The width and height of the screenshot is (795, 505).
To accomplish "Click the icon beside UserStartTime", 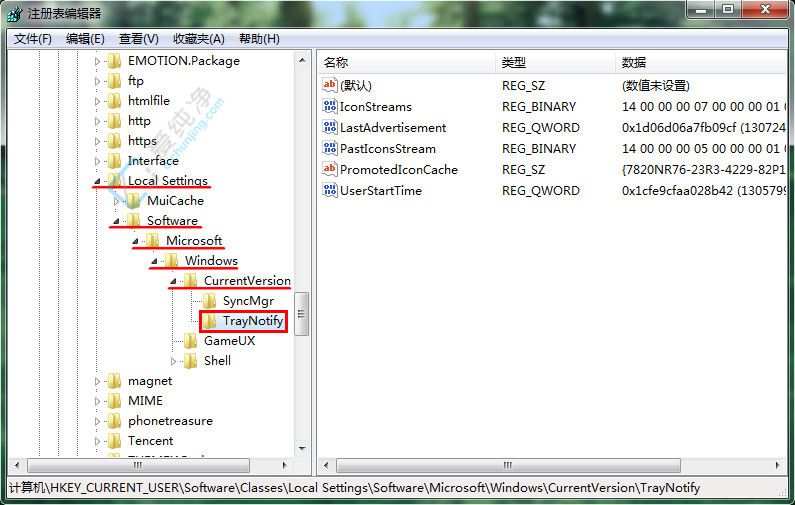I will pyautogui.click(x=330, y=190).
